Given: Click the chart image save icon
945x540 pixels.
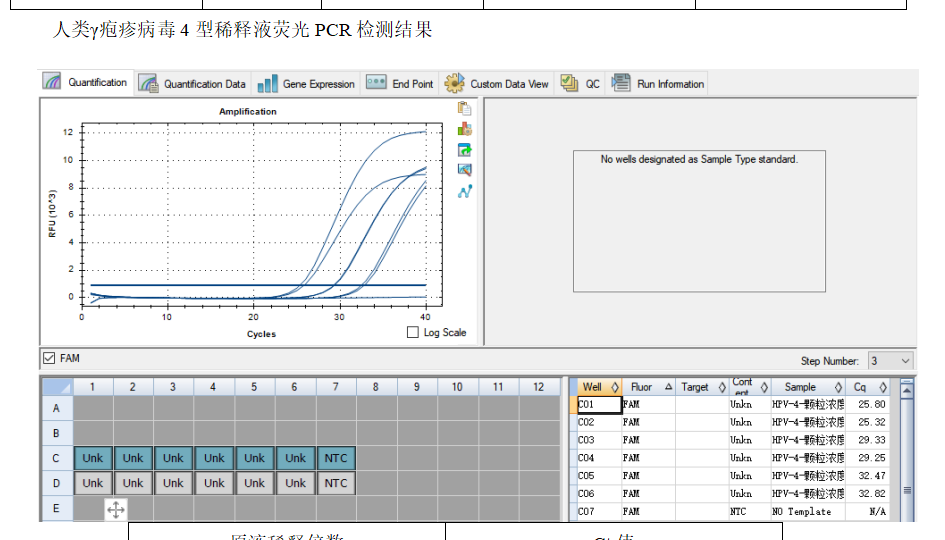Looking at the screenshot, I should (x=465, y=170).
